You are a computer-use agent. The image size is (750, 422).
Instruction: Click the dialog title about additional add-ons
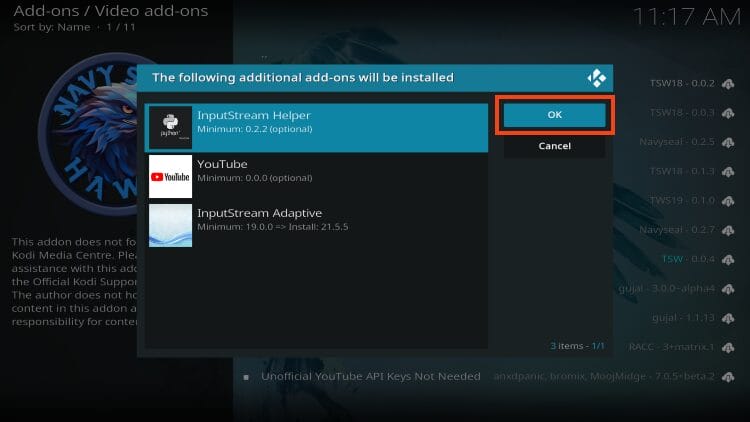click(x=303, y=78)
